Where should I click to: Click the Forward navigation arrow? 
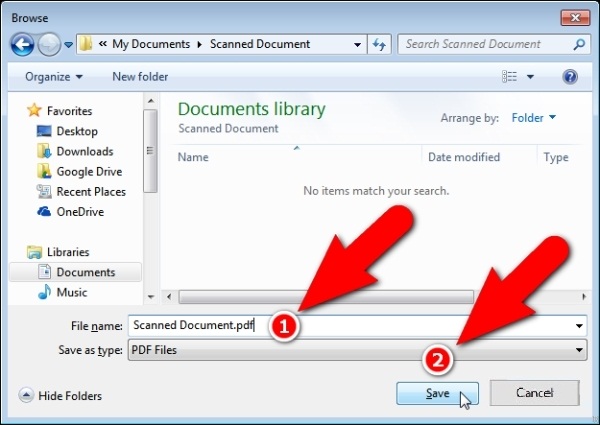click(x=49, y=44)
